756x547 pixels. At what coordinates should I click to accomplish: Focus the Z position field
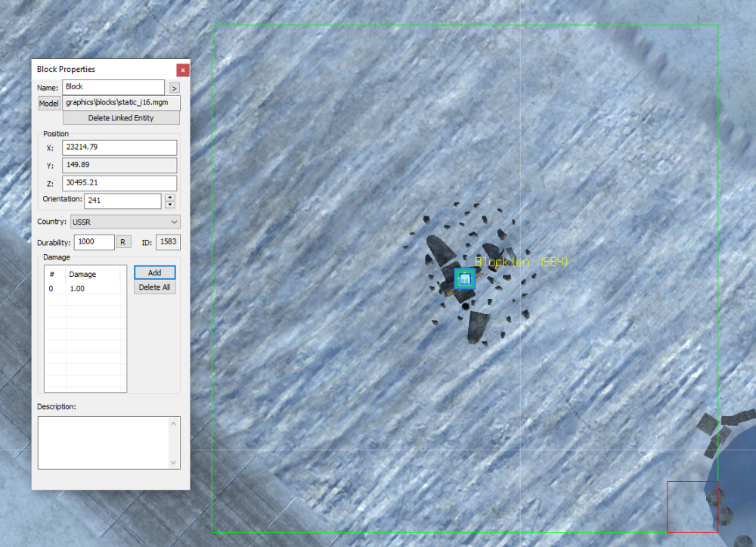119,183
